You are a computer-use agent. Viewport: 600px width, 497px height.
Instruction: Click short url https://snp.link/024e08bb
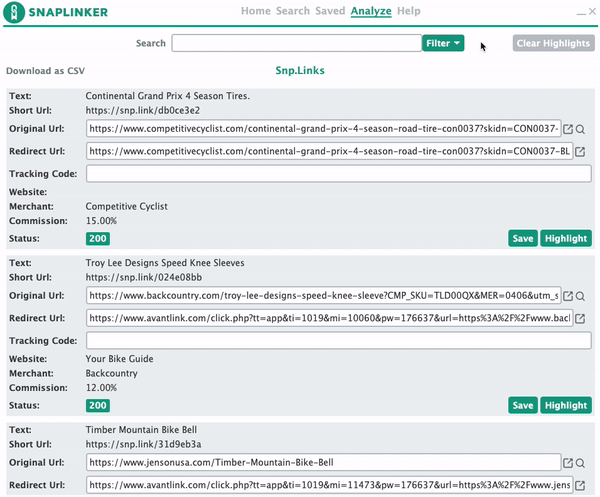click(x=144, y=277)
